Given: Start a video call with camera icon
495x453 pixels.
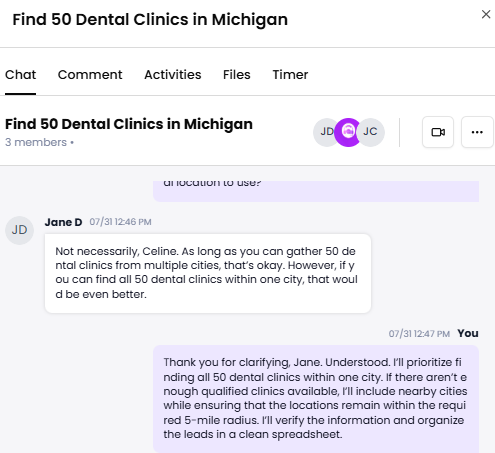Looking at the screenshot, I should (x=438, y=132).
